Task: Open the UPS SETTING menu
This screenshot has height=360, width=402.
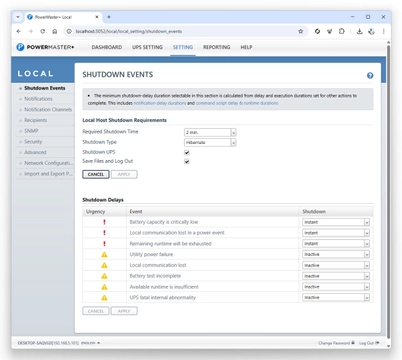Action: click(147, 47)
